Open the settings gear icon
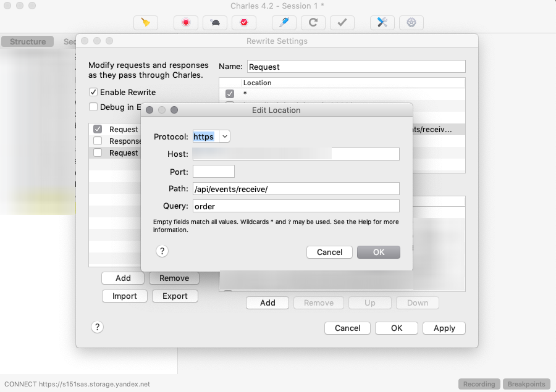Viewport: 556px width, 392px height. pyautogui.click(x=411, y=23)
